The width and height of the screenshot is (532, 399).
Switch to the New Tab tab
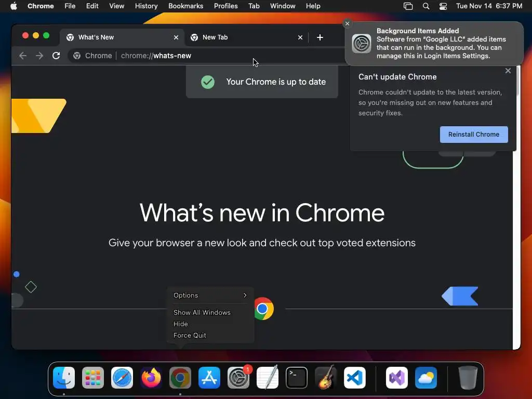tap(246, 37)
